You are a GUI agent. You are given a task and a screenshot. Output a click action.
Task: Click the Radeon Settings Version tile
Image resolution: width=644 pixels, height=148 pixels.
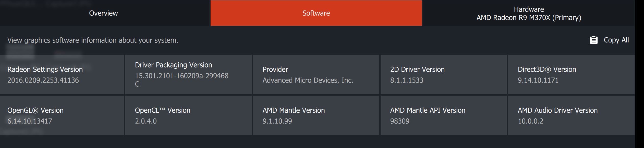point(62,74)
